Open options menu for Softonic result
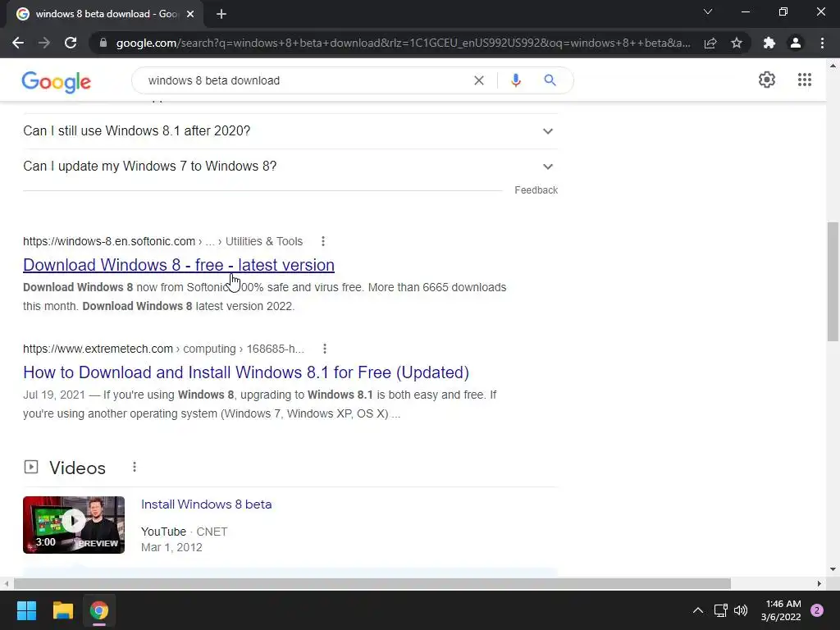Image resolution: width=840 pixels, height=630 pixels. 323,242
